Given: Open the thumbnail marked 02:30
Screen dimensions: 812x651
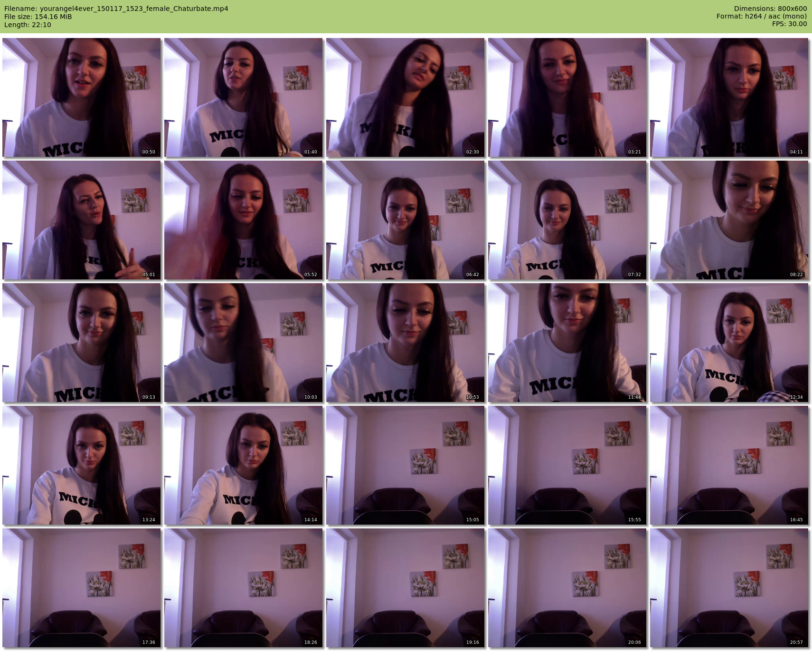Looking at the screenshot, I should click(x=405, y=97).
